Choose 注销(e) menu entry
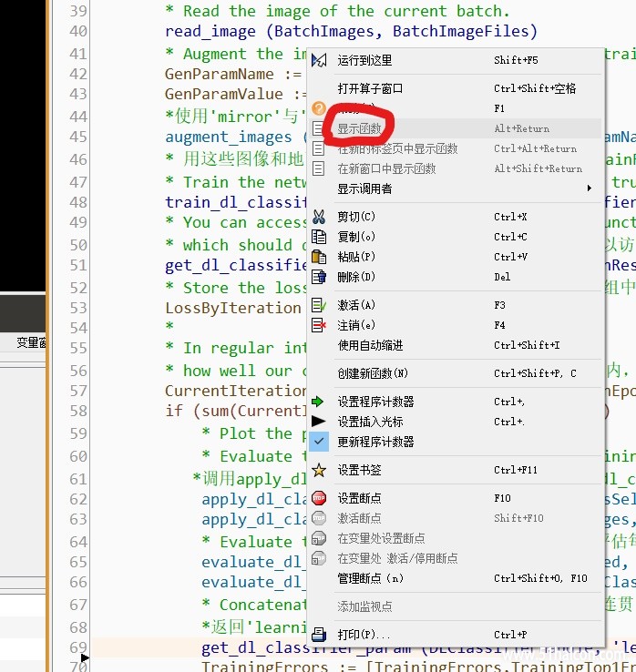Viewport: 636px width, 672px height. pyautogui.click(x=456, y=325)
